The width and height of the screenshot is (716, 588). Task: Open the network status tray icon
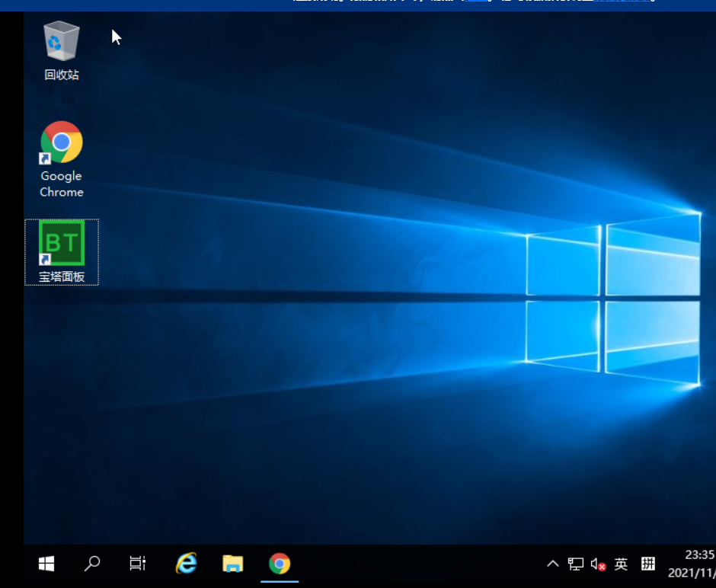click(575, 564)
